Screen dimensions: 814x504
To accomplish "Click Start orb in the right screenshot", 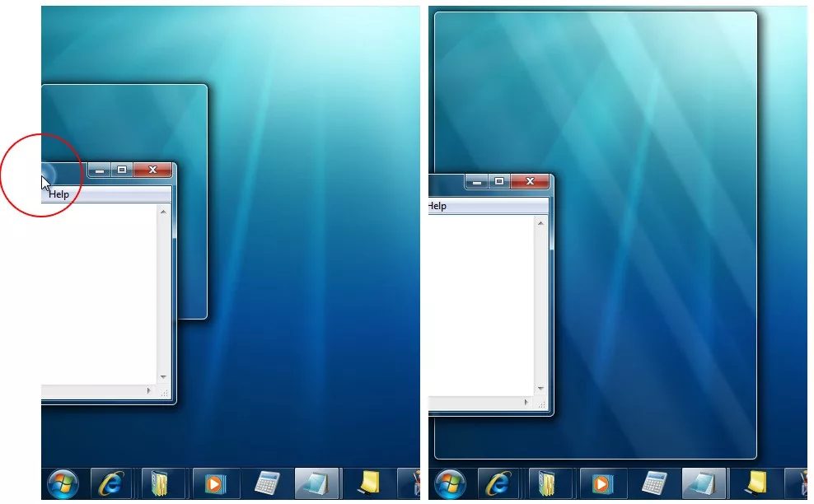I will point(451,483).
